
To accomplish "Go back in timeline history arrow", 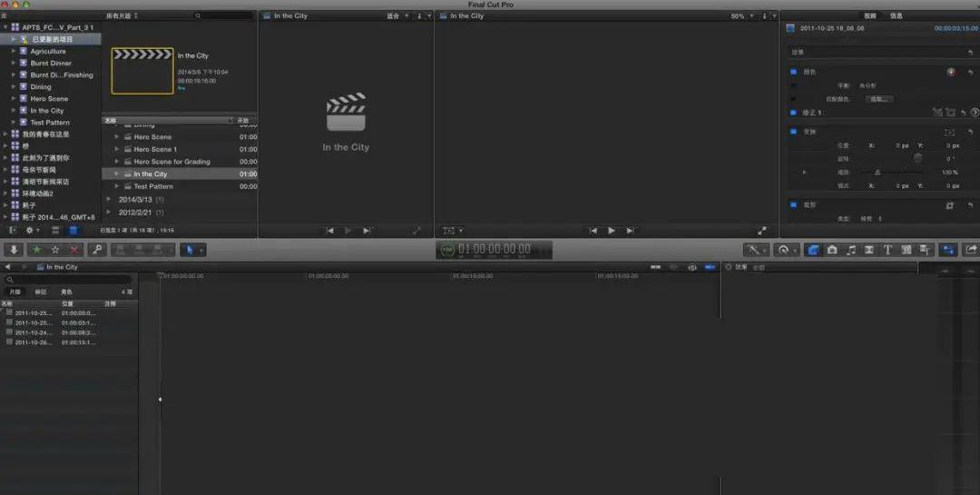I will (7, 267).
